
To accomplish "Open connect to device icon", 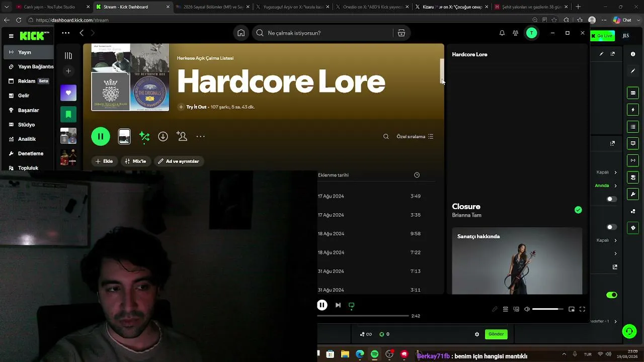I will [x=516, y=309].
